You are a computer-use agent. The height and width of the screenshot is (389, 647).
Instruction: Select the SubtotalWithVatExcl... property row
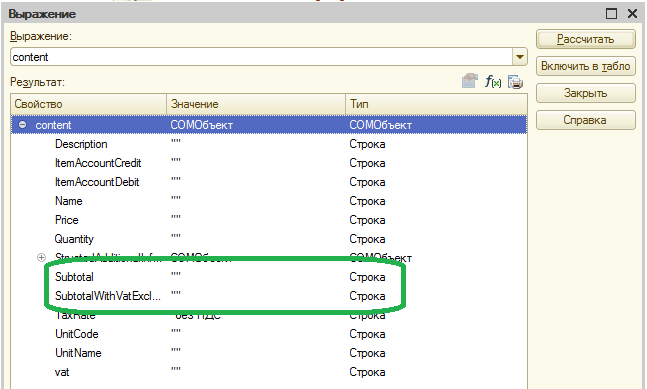(269, 296)
